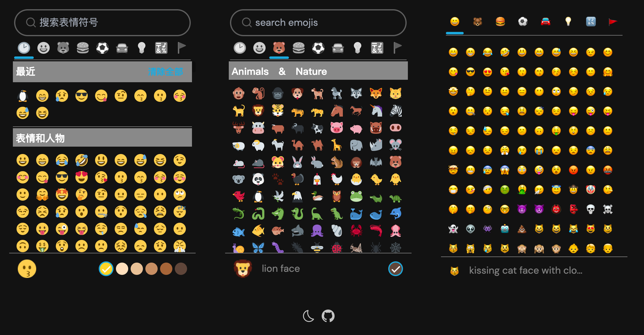
Task: Focus the search emojis input field
Action: click(318, 23)
